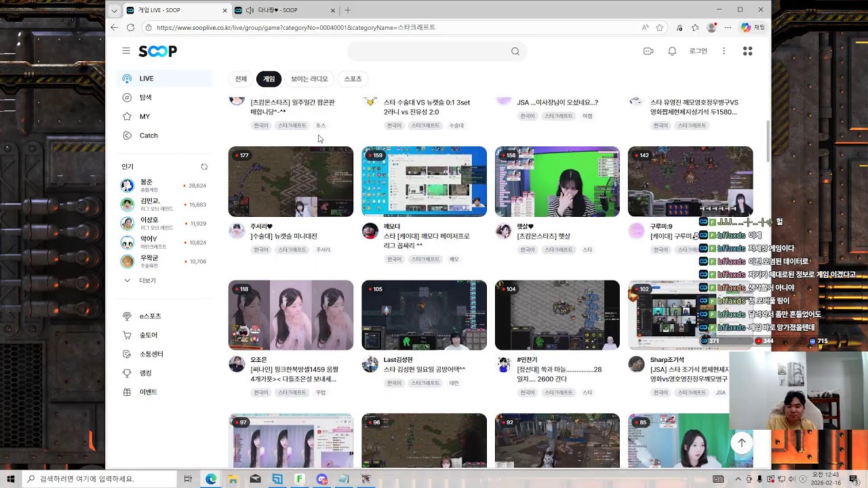Open the tab search dropdown in browser
The width and height of the screenshot is (868, 488).
point(114,10)
